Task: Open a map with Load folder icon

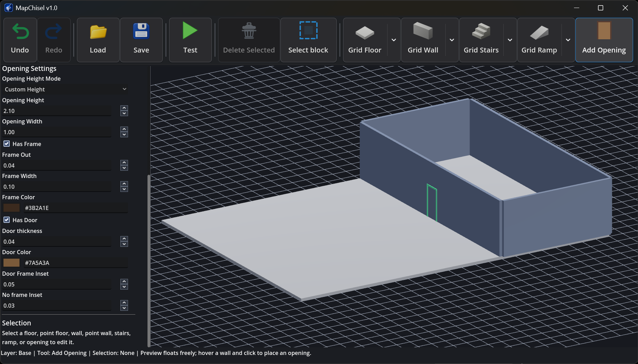Action: tap(98, 32)
